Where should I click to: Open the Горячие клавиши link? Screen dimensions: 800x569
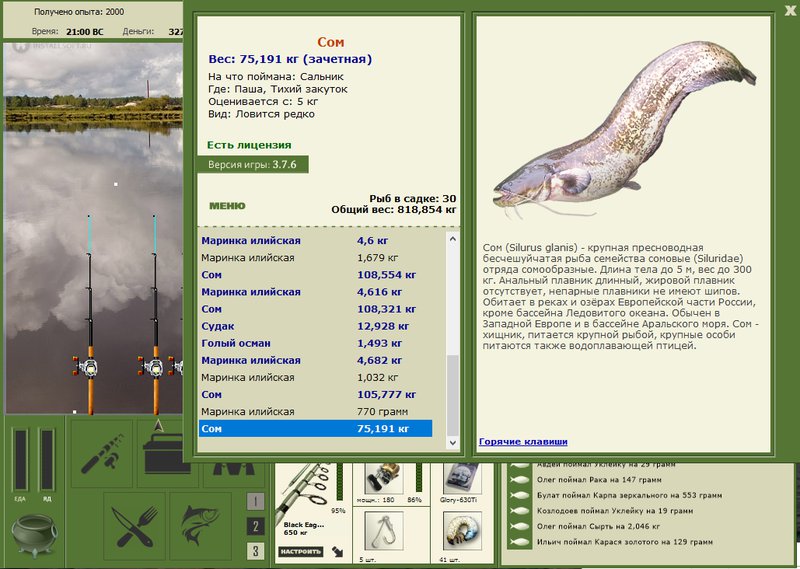[x=523, y=442]
